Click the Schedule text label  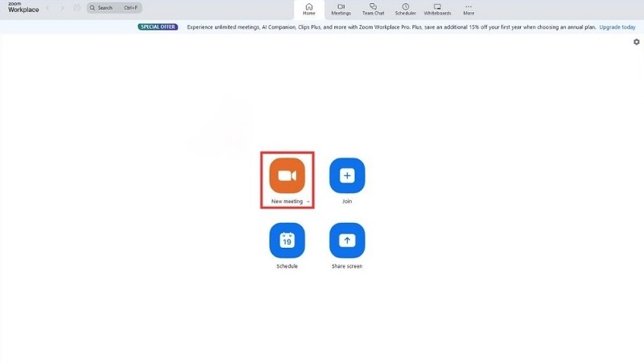coord(287,266)
